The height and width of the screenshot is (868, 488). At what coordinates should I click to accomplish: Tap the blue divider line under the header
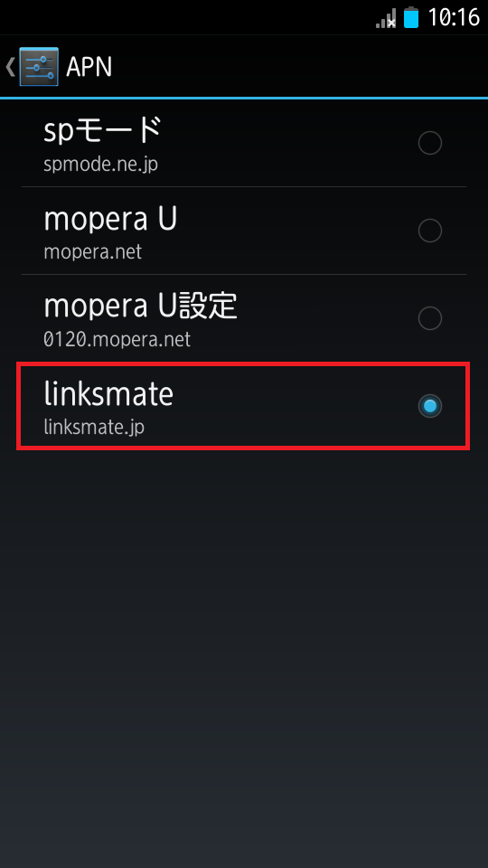pos(244,98)
